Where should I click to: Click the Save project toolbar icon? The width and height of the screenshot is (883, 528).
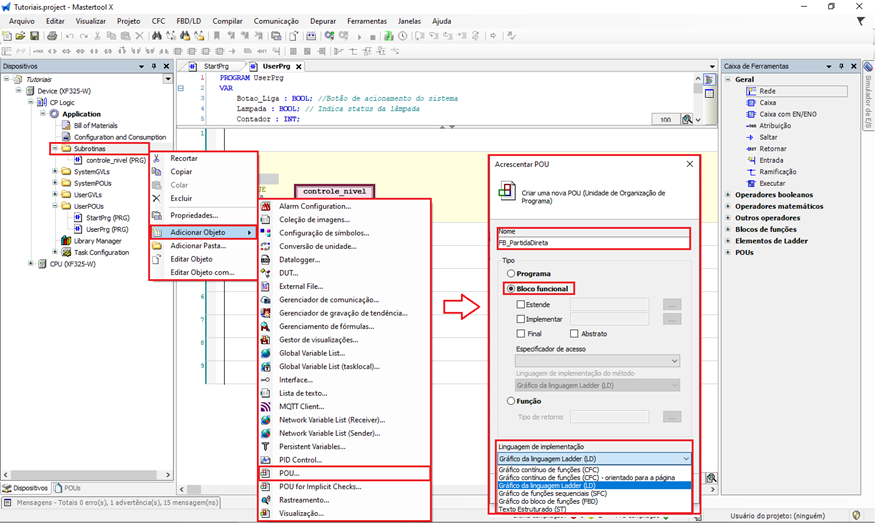coord(35,36)
